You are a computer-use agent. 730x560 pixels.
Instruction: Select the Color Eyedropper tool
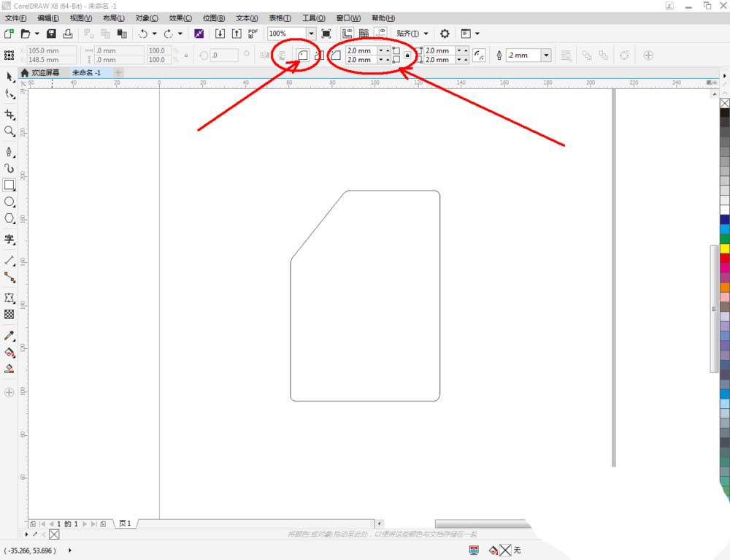click(9, 336)
